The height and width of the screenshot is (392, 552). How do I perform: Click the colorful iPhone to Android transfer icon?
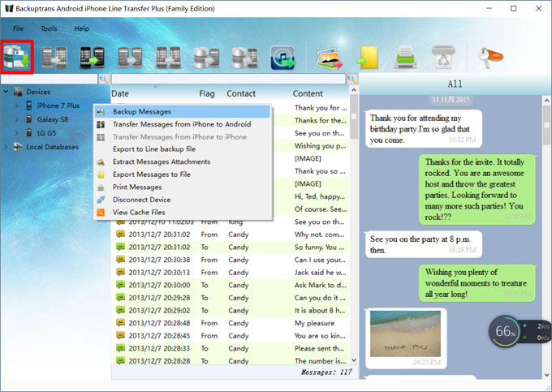pos(92,58)
